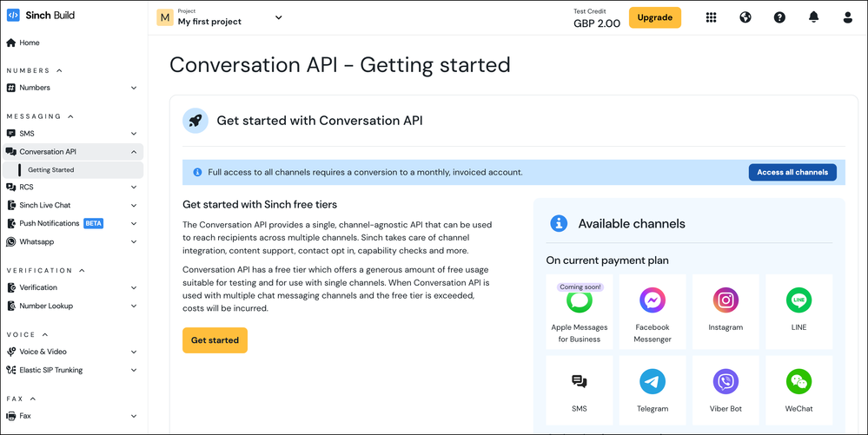Image resolution: width=868 pixels, height=435 pixels.
Task: Collapse the FAX section header
Action: [x=21, y=399]
